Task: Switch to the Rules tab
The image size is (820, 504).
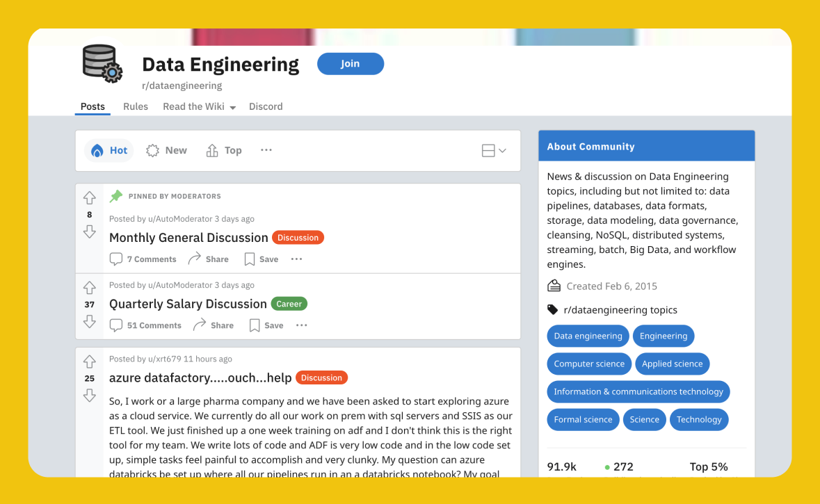Action: click(136, 106)
